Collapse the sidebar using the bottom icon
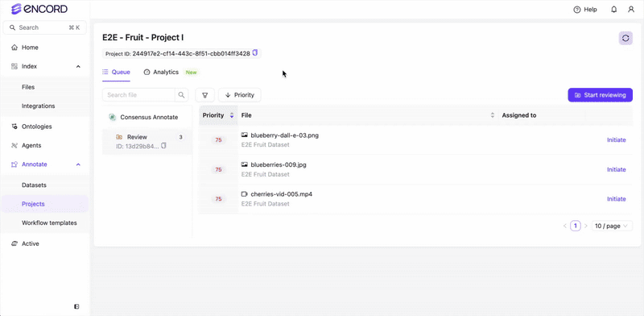This screenshot has width=644, height=316. click(x=76, y=306)
